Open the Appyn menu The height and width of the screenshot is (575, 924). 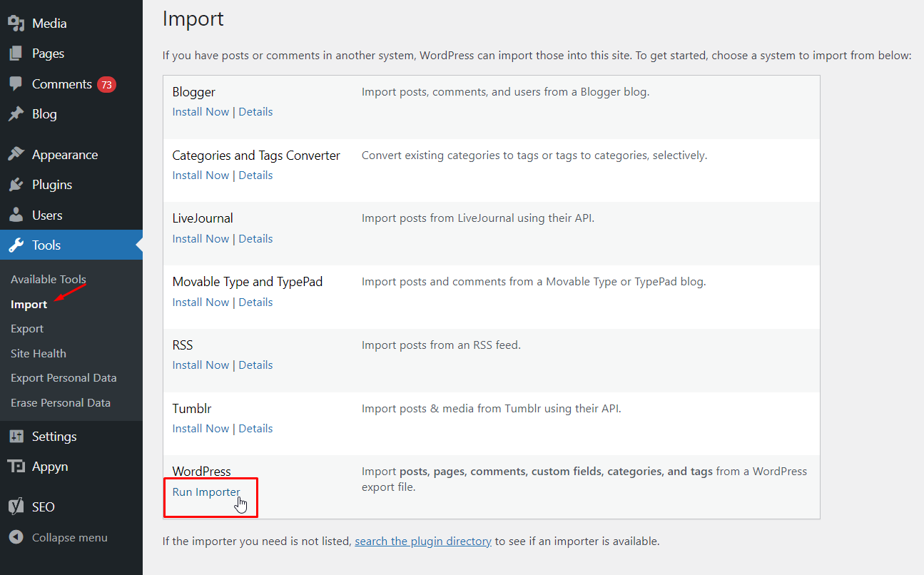pyautogui.click(x=50, y=467)
